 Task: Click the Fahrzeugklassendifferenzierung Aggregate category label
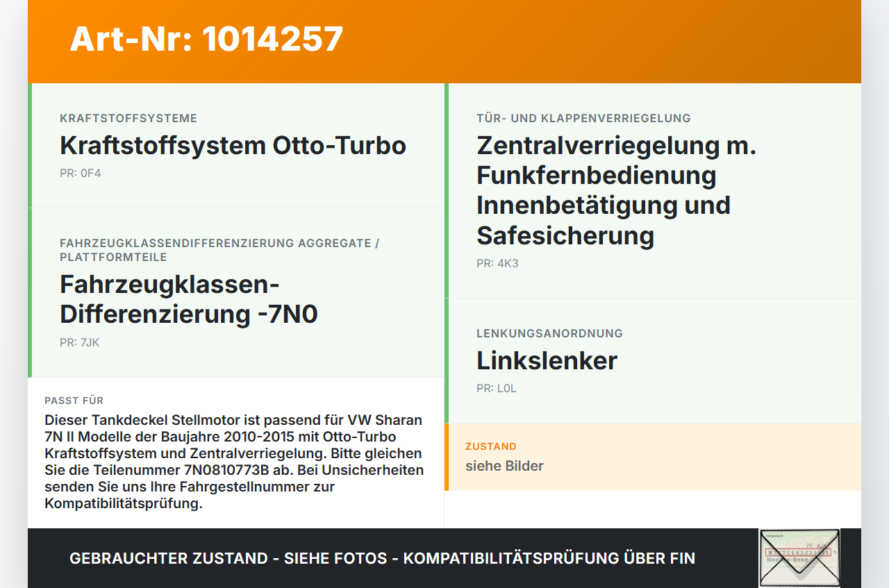219,250
